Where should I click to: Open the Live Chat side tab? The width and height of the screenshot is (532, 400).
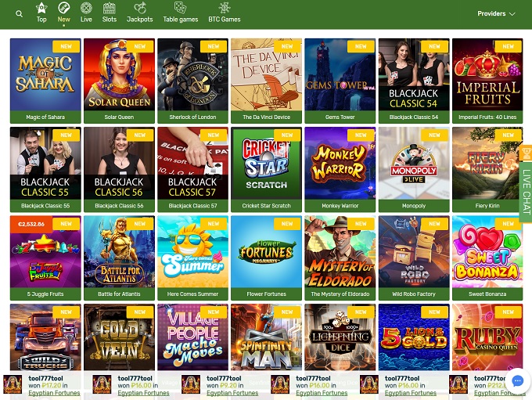click(x=526, y=184)
